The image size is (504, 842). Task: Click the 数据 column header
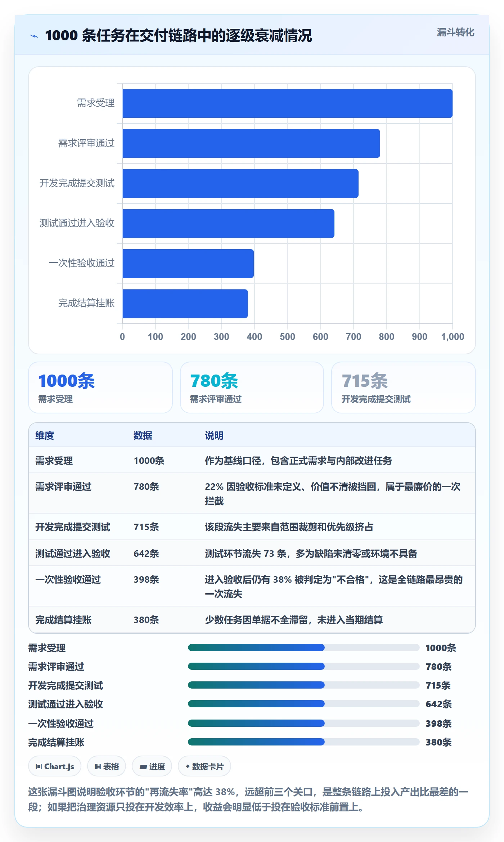coord(143,435)
